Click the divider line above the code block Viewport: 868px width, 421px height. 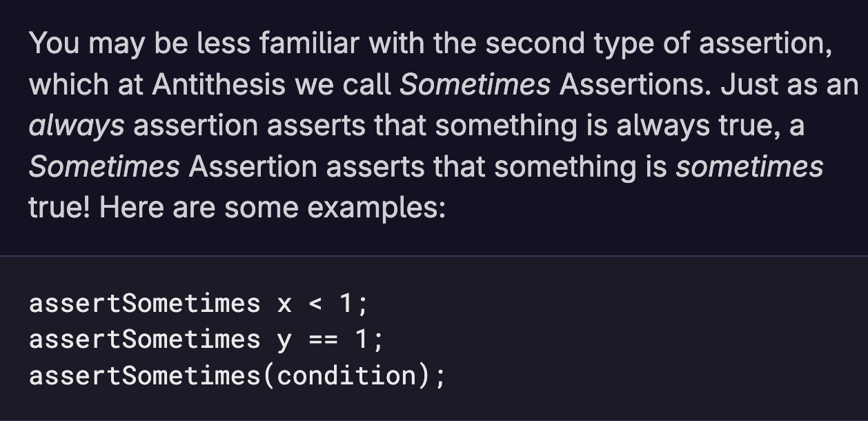(x=434, y=256)
